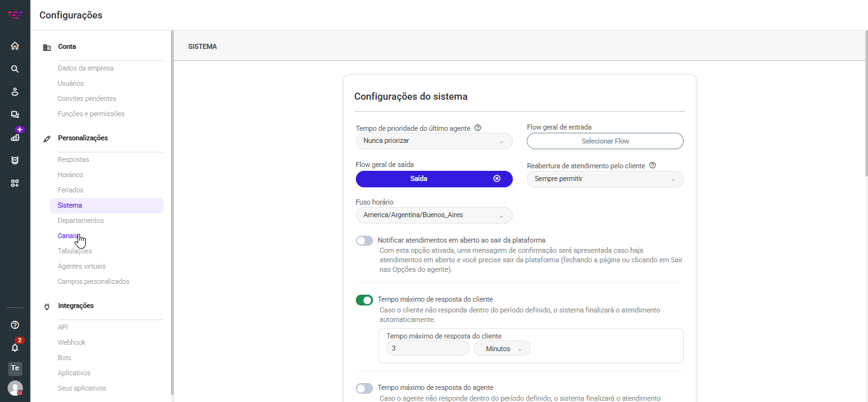Open the Home icon in left rail

point(15,46)
